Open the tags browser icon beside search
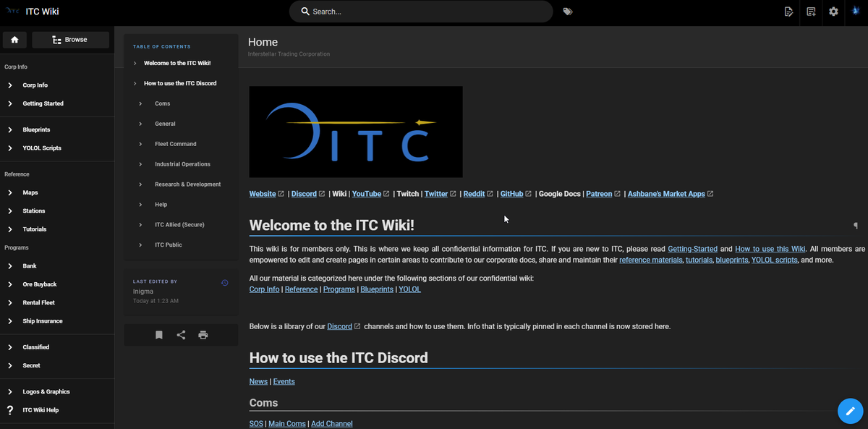The height and width of the screenshot is (429, 868). (x=568, y=12)
